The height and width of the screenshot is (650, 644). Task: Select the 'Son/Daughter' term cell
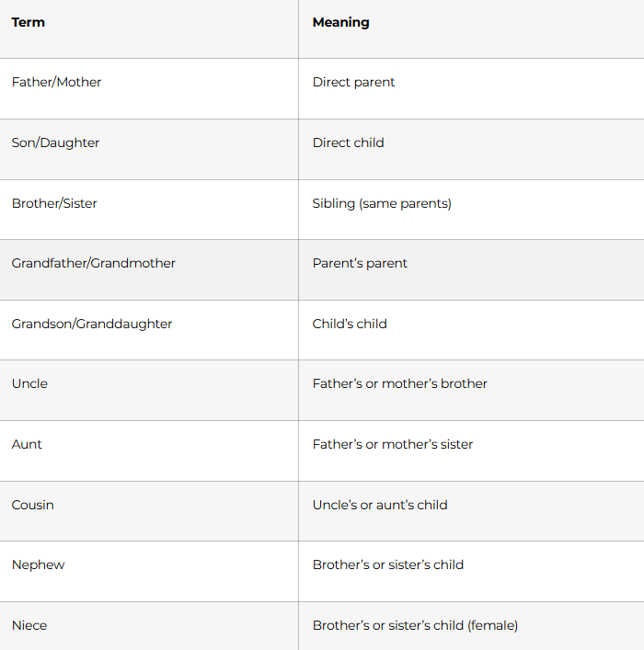click(x=55, y=143)
